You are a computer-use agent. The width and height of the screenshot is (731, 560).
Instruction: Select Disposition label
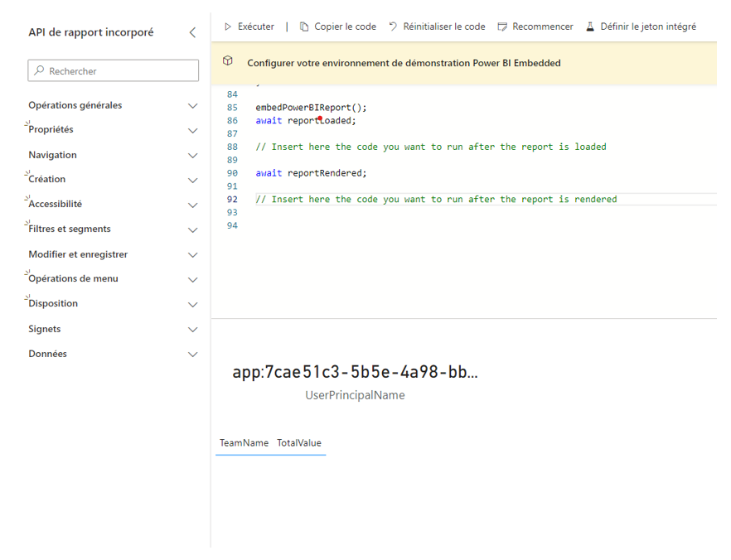(53, 303)
